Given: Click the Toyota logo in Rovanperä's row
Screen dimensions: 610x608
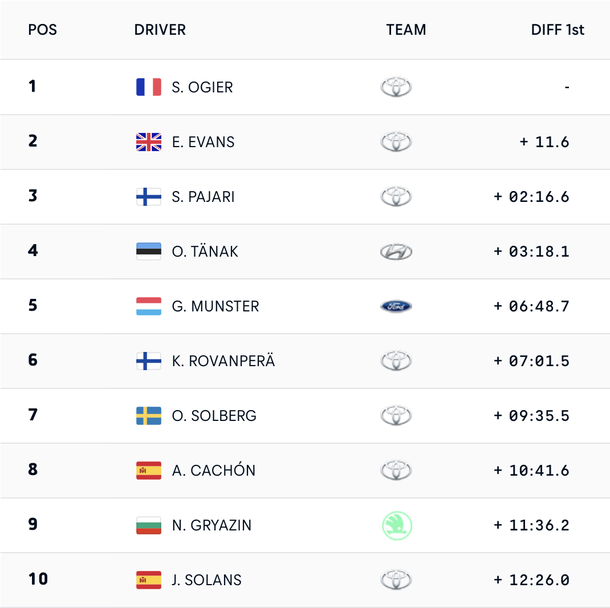Looking at the screenshot, I should coord(396,360).
